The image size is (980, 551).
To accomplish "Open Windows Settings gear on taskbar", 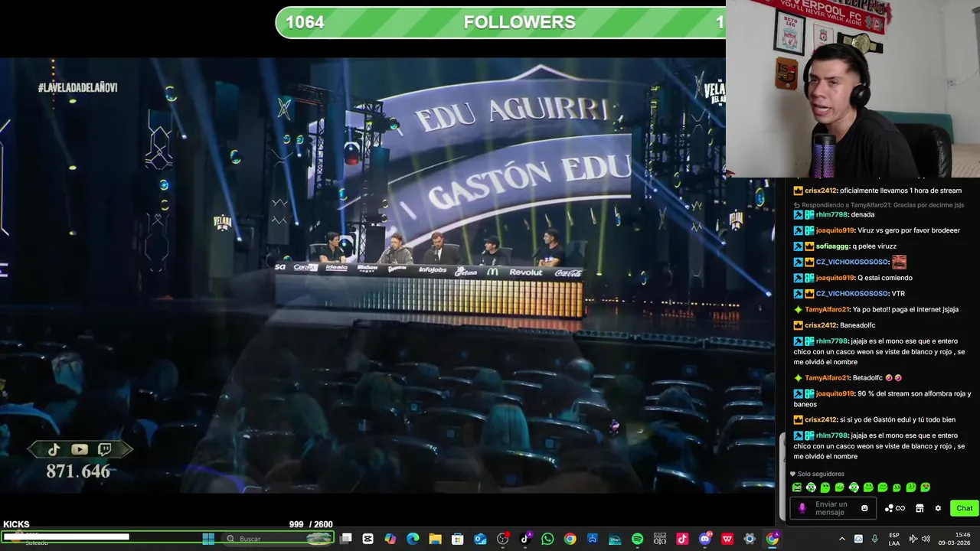I will tap(750, 539).
